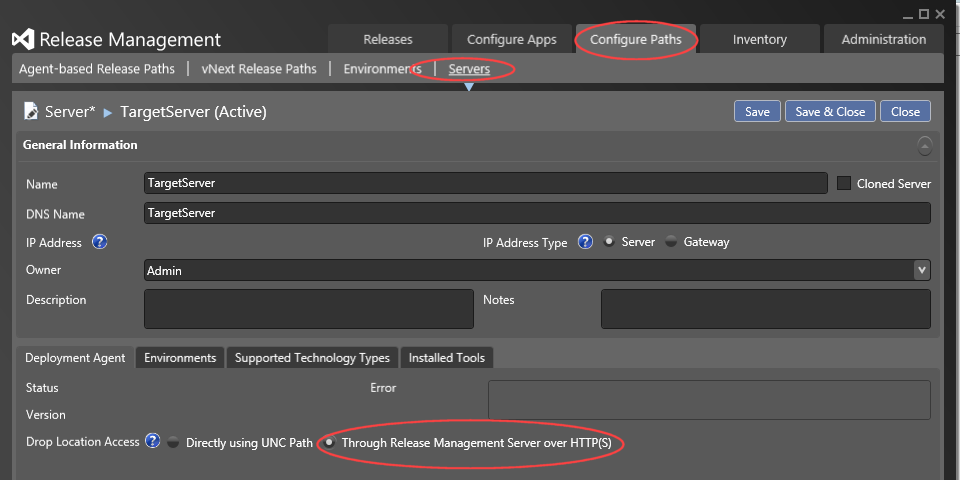Open the Installed Tools tab
This screenshot has width=960, height=480.
(x=447, y=358)
